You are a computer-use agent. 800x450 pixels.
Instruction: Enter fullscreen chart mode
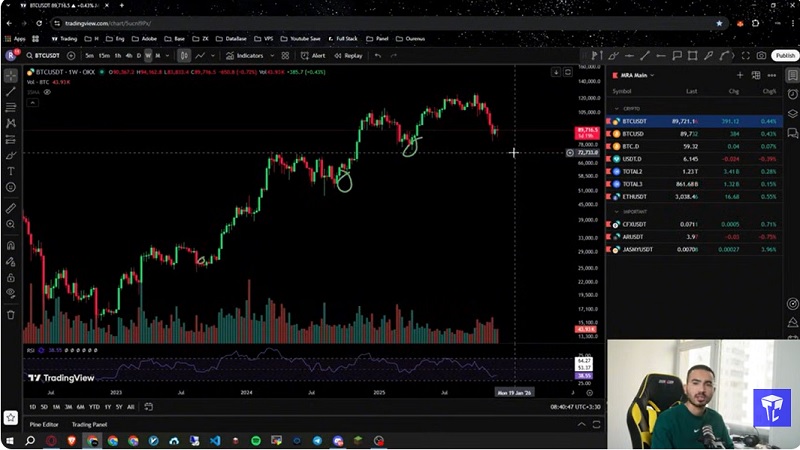[x=746, y=56]
